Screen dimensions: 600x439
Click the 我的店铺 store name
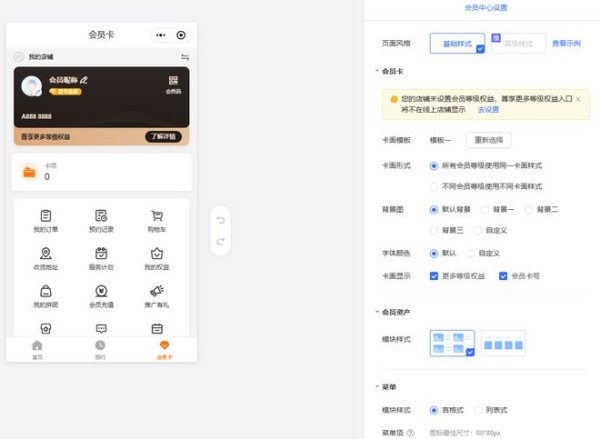(41, 57)
